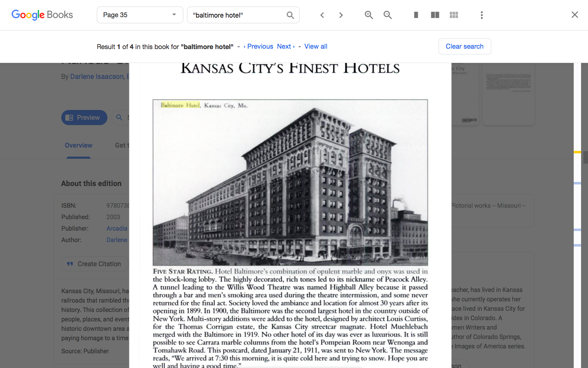The image size is (588, 368).
Task: Go to next page with right chevron
Action: tap(341, 15)
